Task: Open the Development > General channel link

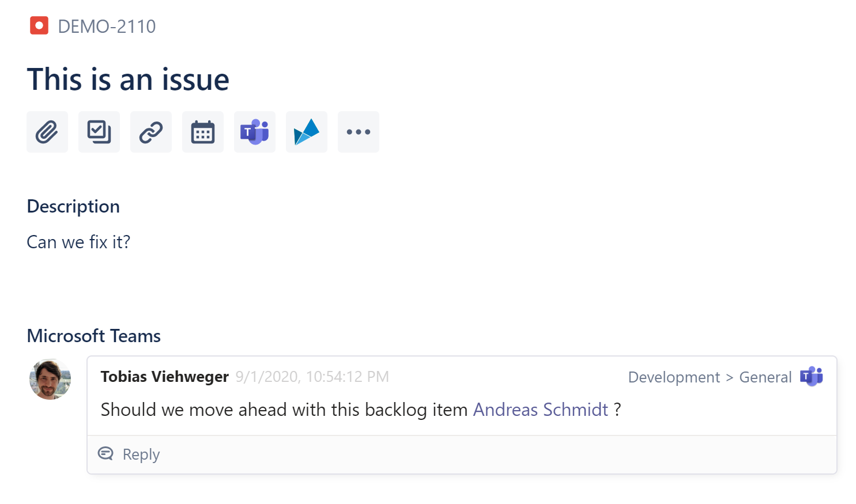Action: [710, 377]
